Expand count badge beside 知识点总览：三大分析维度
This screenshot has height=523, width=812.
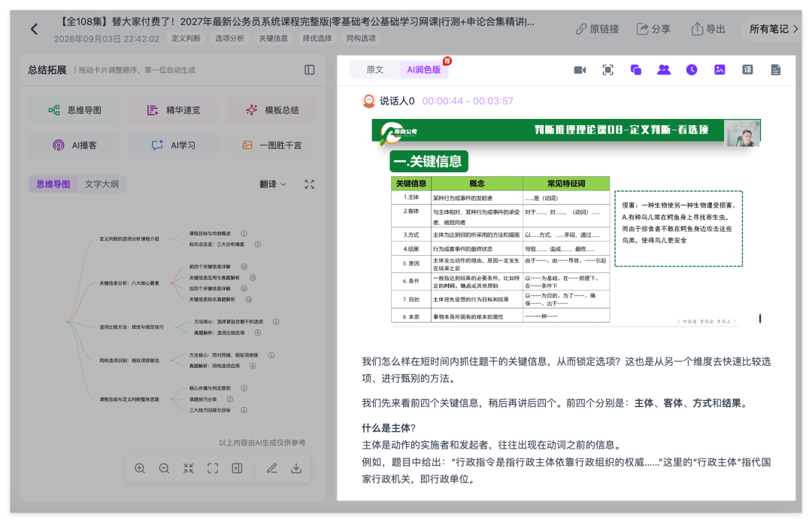(257, 244)
